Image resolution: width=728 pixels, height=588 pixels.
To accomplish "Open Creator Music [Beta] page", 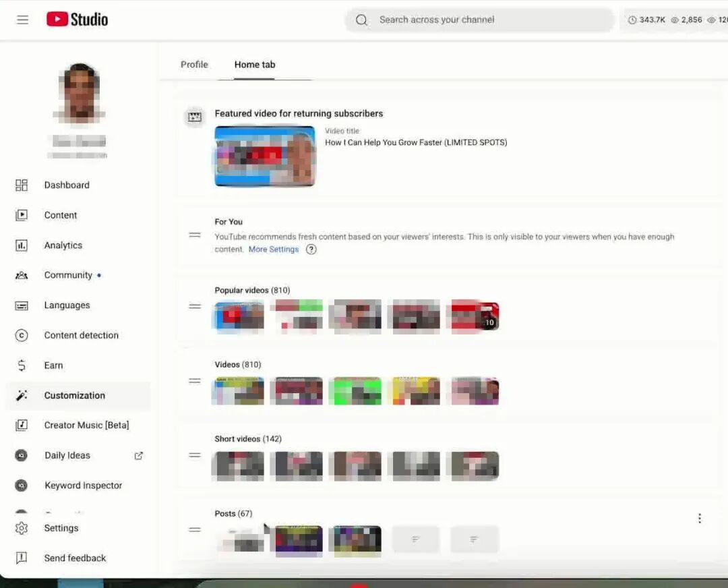I will (86, 425).
